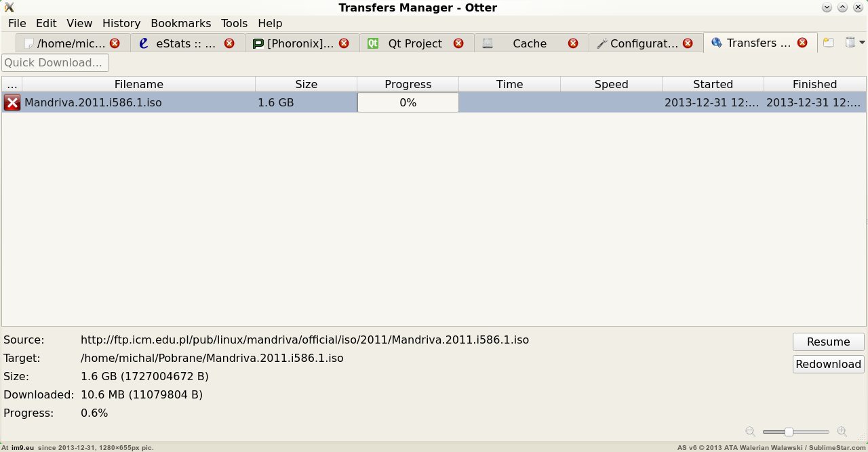The width and height of the screenshot is (868, 452).
Task: Cancel the Mandriva.2011.i586.1.iso download
Action: click(x=12, y=102)
